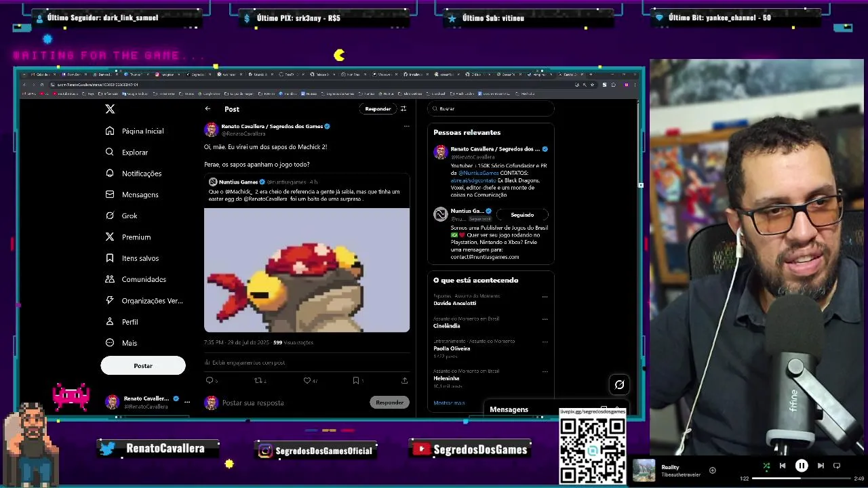Click Renato Cavallera's avatar on the post
Screen dimensions: 868x488
point(212,129)
